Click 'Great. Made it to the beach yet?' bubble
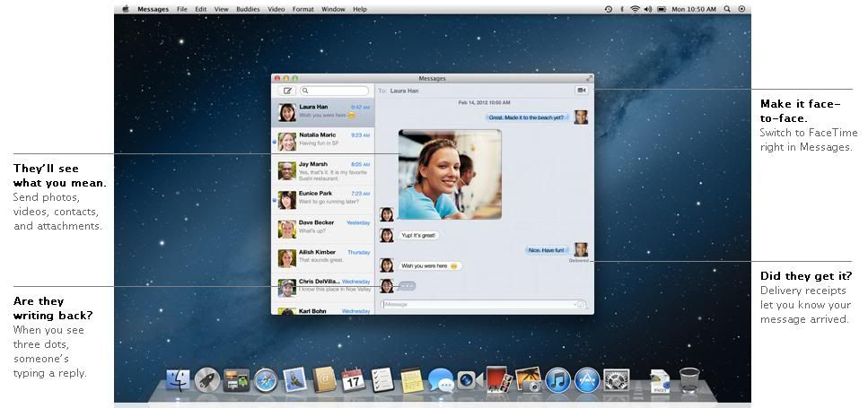This screenshot has height=408, width=868. click(528, 117)
